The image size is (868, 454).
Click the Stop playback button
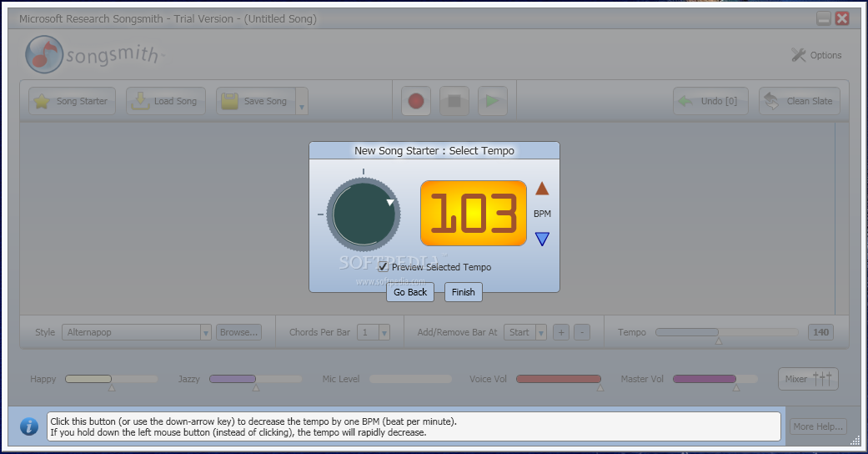[454, 101]
